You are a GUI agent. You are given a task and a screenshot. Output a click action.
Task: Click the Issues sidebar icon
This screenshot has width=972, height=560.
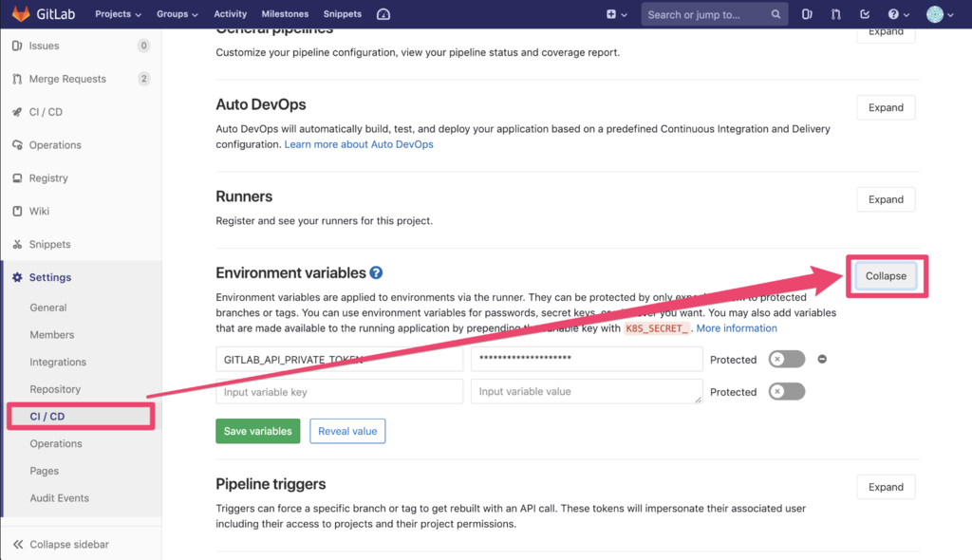(17, 46)
